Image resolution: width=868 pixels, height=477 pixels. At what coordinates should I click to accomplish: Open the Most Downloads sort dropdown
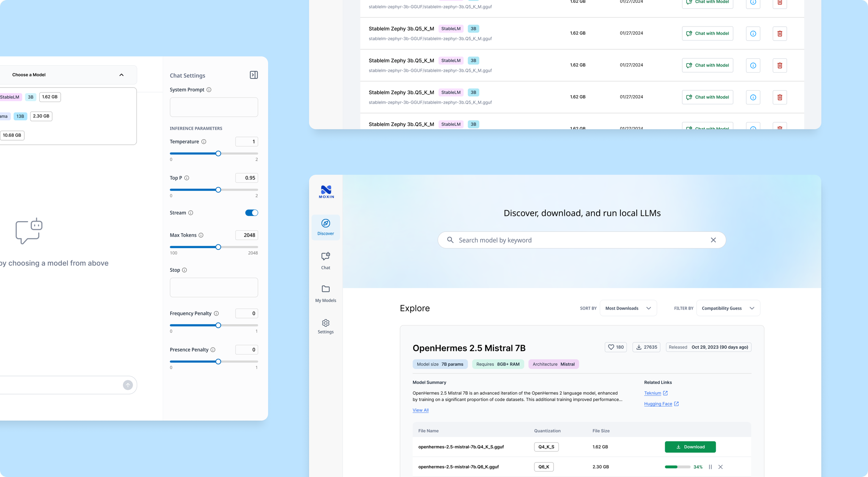tap(628, 308)
